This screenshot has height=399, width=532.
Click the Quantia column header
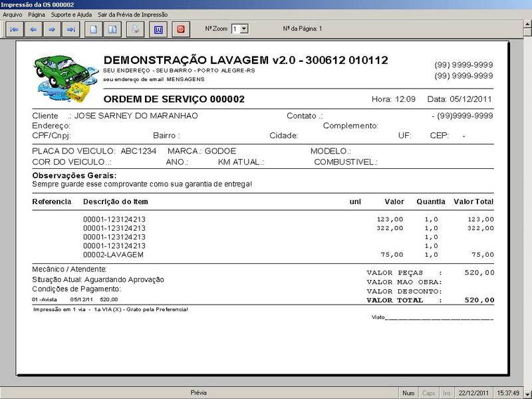click(431, 201)
